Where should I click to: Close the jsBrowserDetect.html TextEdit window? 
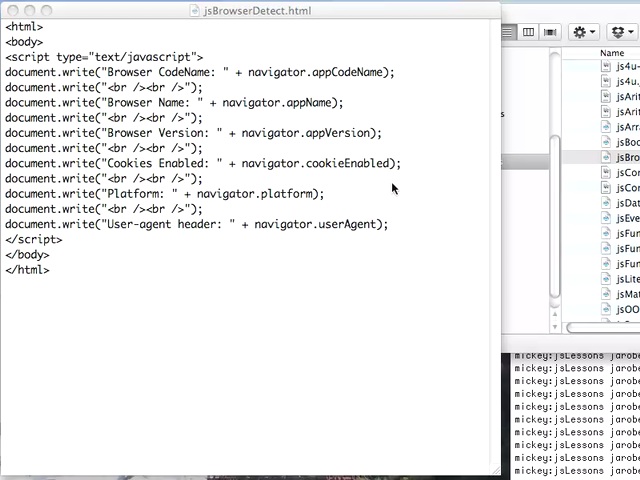coord(13,10)
